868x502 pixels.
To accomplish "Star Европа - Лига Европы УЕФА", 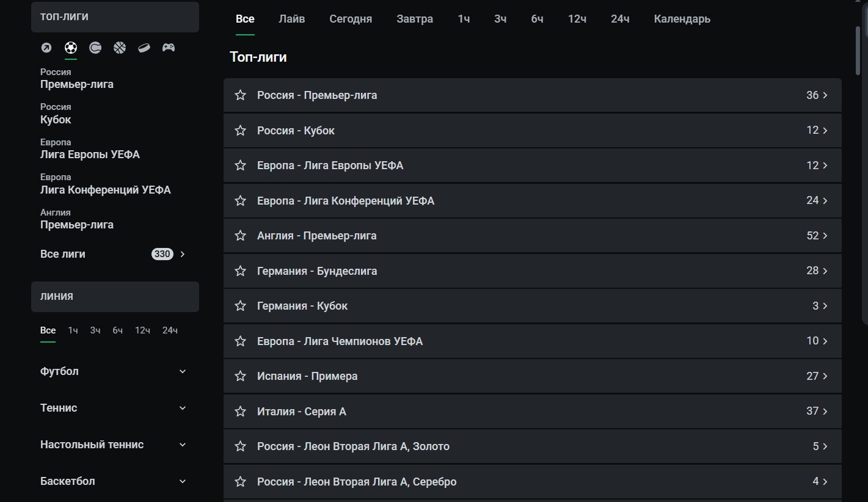I will pos(241,166).
